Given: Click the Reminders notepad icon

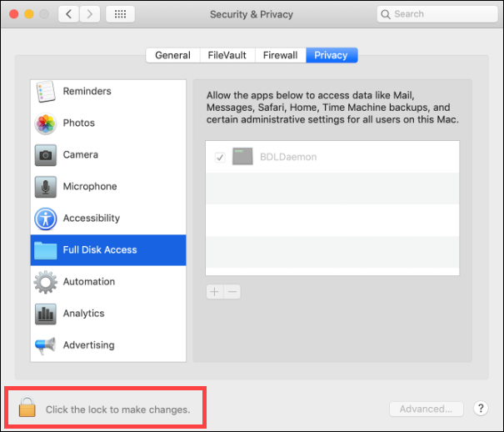Looking at the screenshot, I should [x=45, y=92].
